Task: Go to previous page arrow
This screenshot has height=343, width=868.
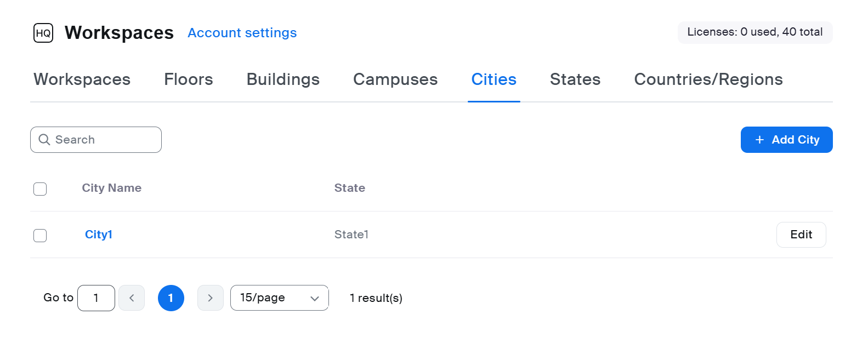Action: tap(132, 298)
